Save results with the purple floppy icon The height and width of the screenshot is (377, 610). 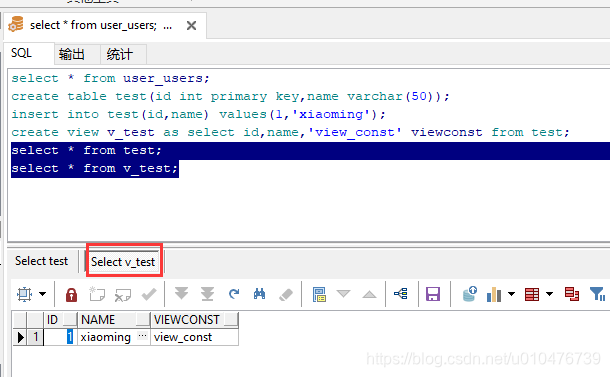[x=433, y=294]
